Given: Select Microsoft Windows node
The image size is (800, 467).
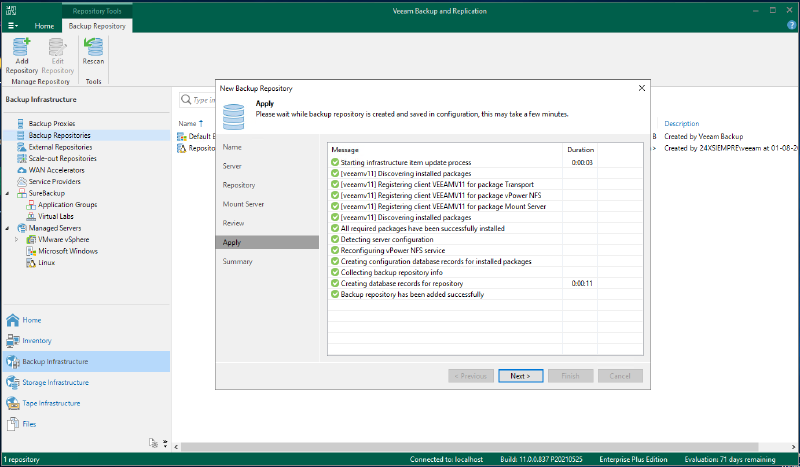Looking at the screenshot, I should tap(68, 251).
